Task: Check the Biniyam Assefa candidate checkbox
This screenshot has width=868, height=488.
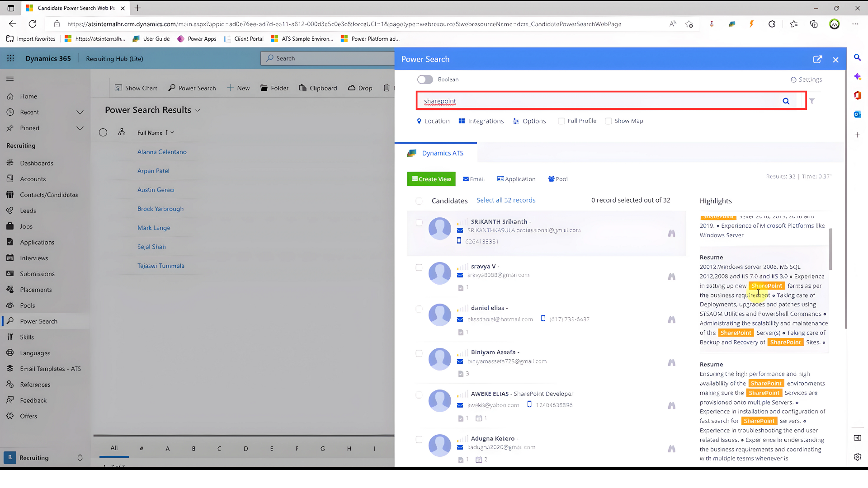Action: click(419, 353)
